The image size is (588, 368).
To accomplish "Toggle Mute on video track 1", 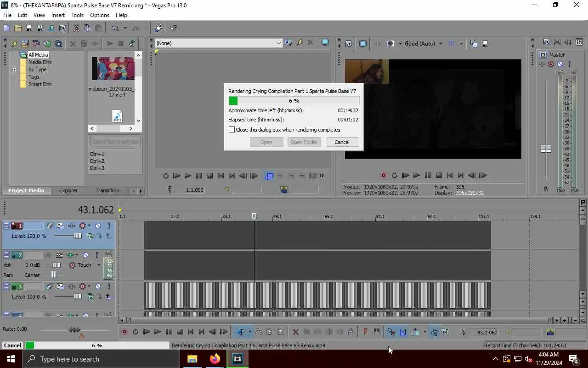I will tap(98, 225).
